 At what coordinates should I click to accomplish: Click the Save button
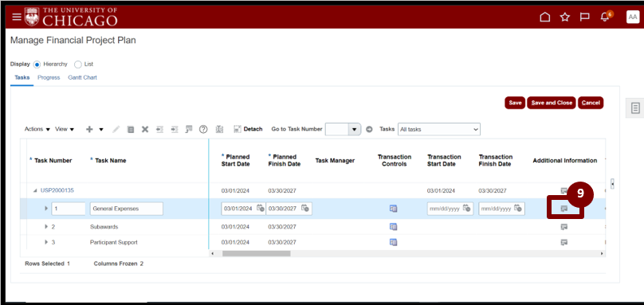pyautogui.click(x=515, y=103)
